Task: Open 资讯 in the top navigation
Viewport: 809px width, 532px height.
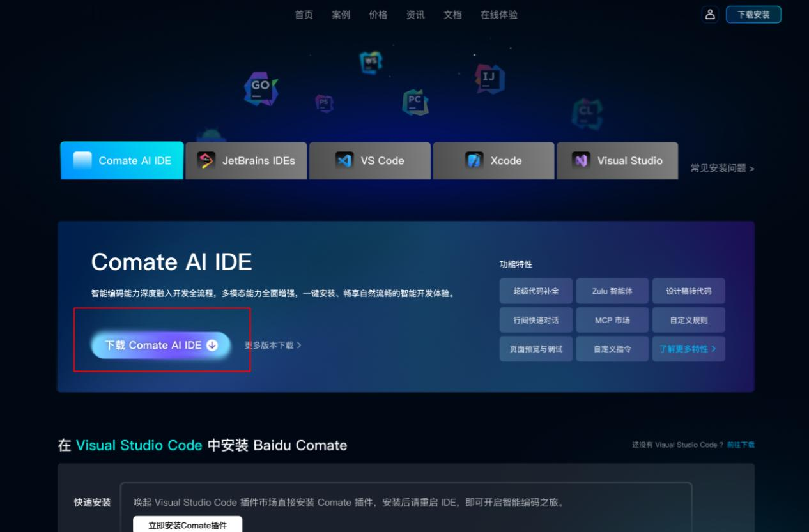Action: tap(415, 15)
